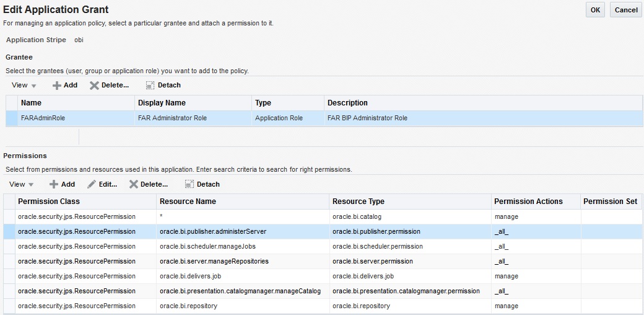This screenshot has width=644, height=315.
Task: Click the Resource Type column header
Action: 358,202
